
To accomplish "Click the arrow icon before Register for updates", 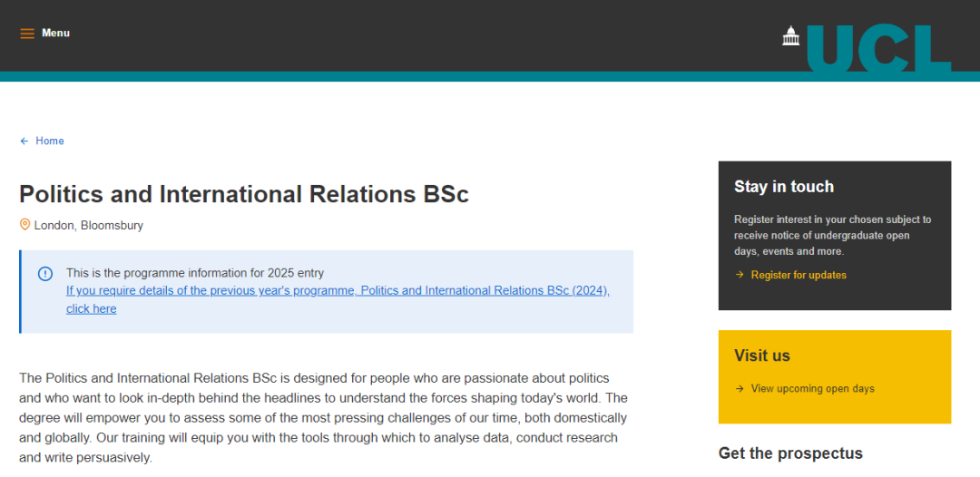I will point(740,275).
